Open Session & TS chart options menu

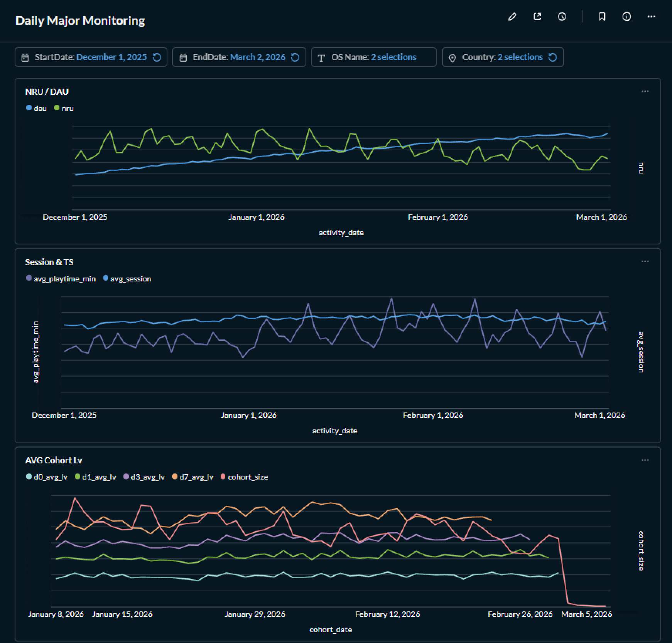coord(645,261)
